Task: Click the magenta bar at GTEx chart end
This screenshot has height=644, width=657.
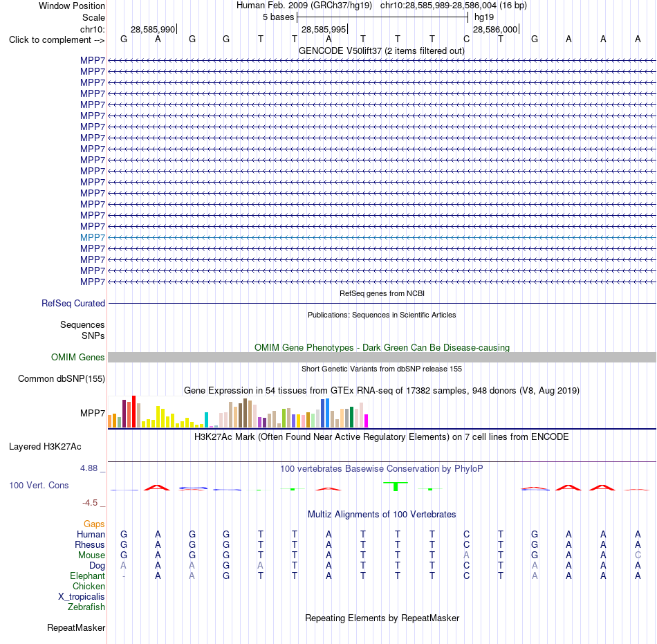Action: click(367, 421)
